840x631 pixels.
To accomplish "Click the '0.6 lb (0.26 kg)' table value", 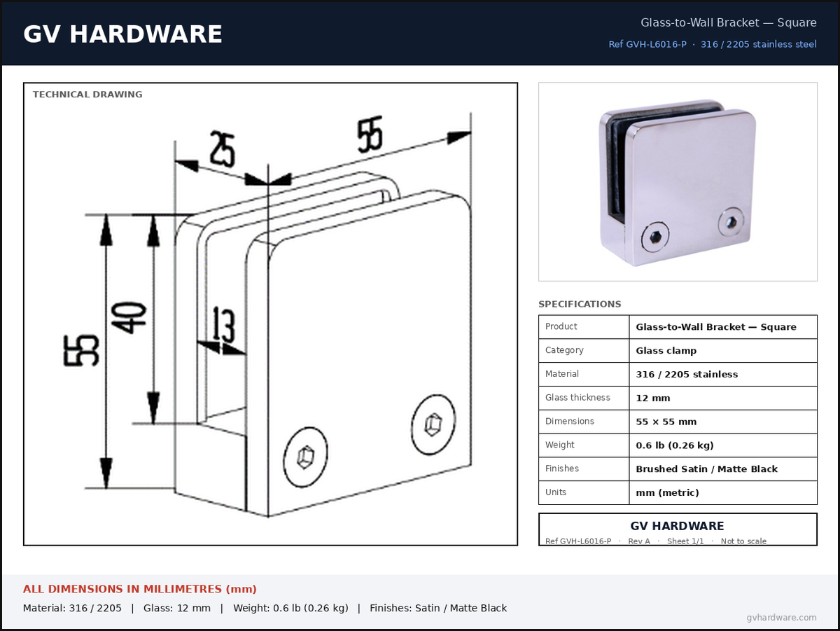I will 675,445.
